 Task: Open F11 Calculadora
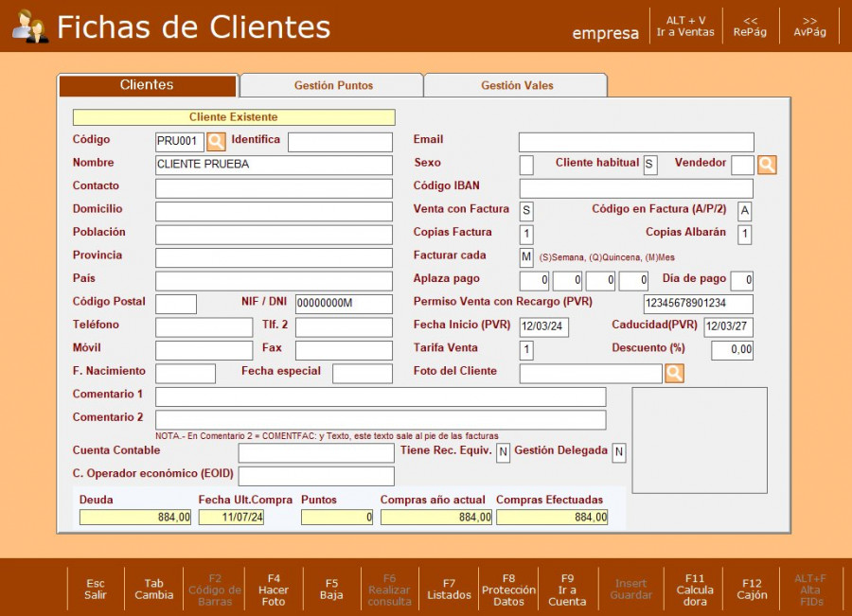point(695,590)
